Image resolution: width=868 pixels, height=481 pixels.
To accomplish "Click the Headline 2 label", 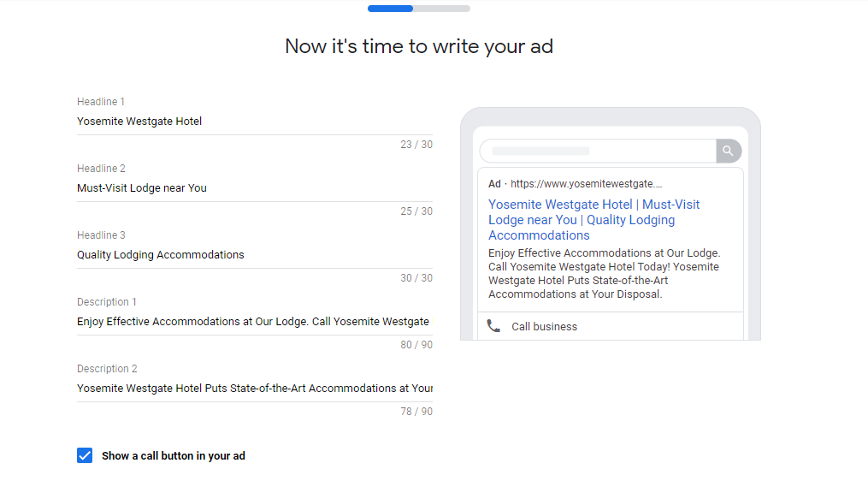I will click(x=101, y=169).
